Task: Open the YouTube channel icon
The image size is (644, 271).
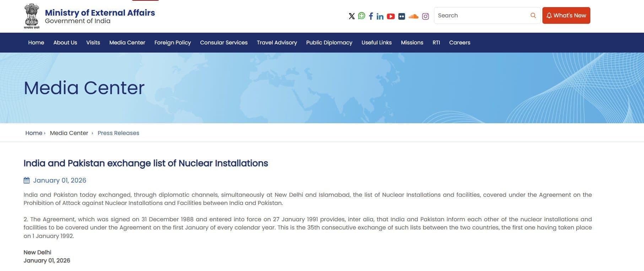Action: [391, 16]
